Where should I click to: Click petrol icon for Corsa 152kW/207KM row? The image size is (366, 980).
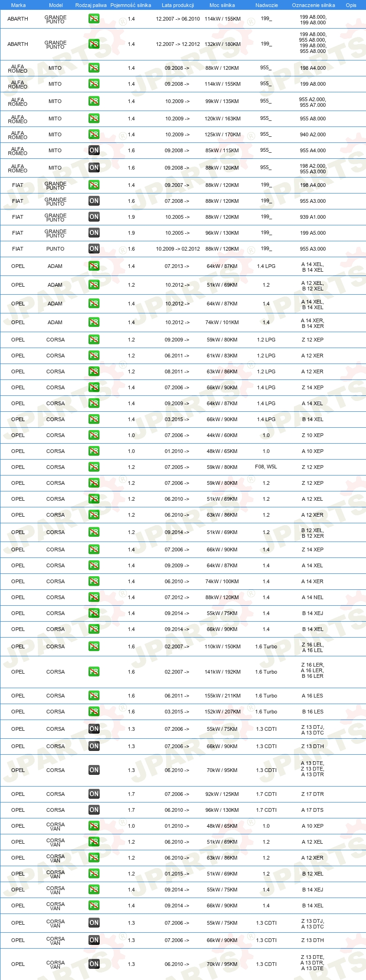coord(94,712)
